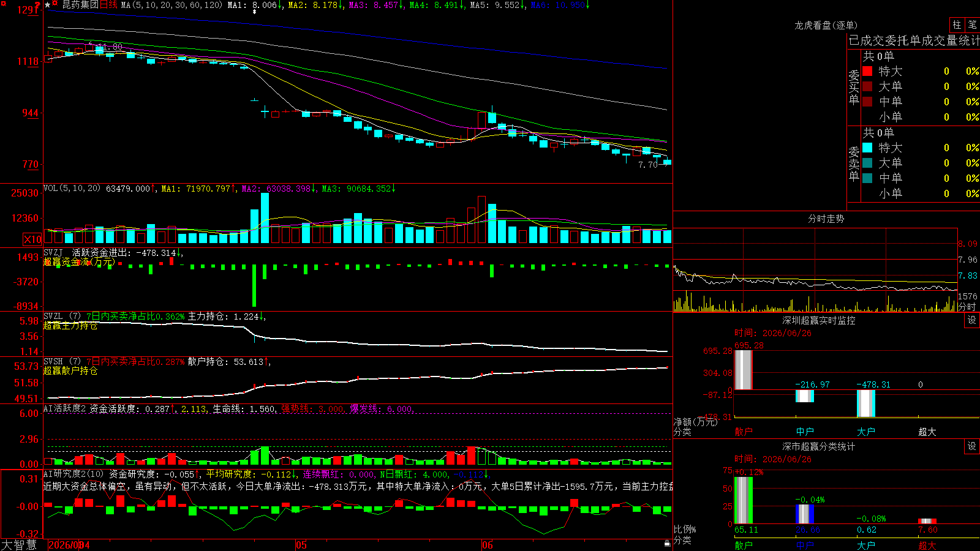Select the SVSH 散户持仓 indicator label
This screenshot has height=551, width=980.
(156, 362)
